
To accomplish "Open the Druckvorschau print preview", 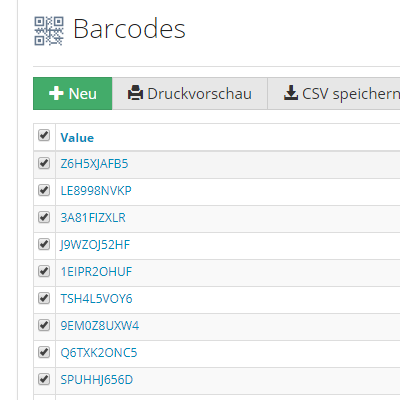I will click(190, 93).
